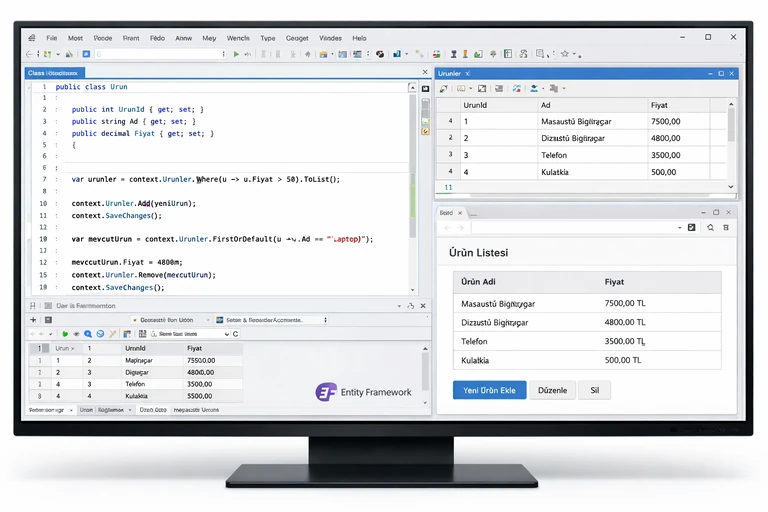Click the refresh icon in the Urunler panel toolbar

[x=443, y=89]
